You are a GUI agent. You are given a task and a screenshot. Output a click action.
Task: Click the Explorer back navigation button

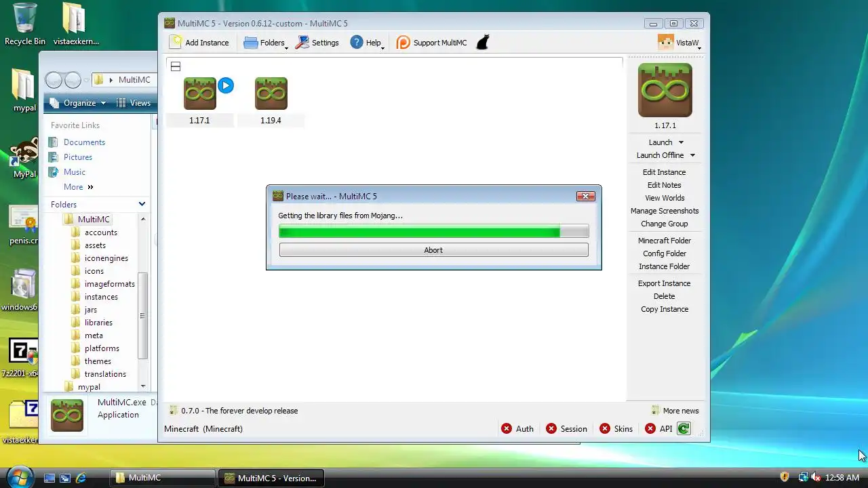click(x=54, y=80)
